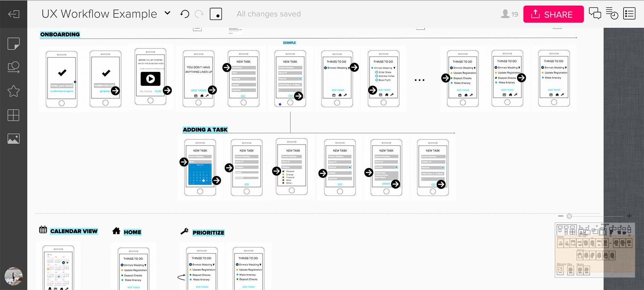Screen dimensions: 644x290
Task: Click the arrow next to 'DONE'
Action: [396, 184]
